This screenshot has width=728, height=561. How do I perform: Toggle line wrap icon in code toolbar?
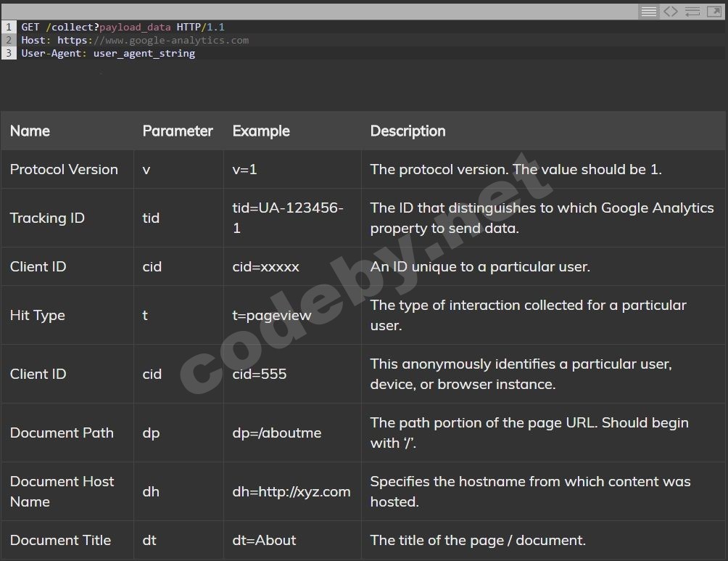click(x=692, y=12)
